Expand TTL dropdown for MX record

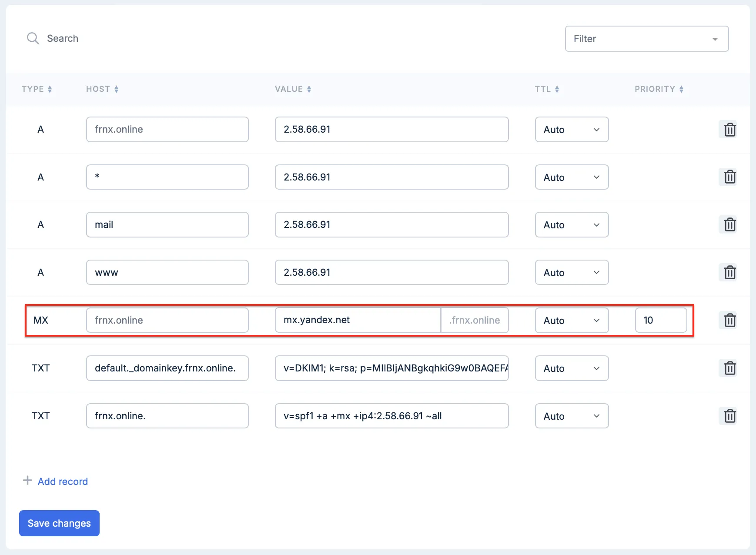pos(571,321)
